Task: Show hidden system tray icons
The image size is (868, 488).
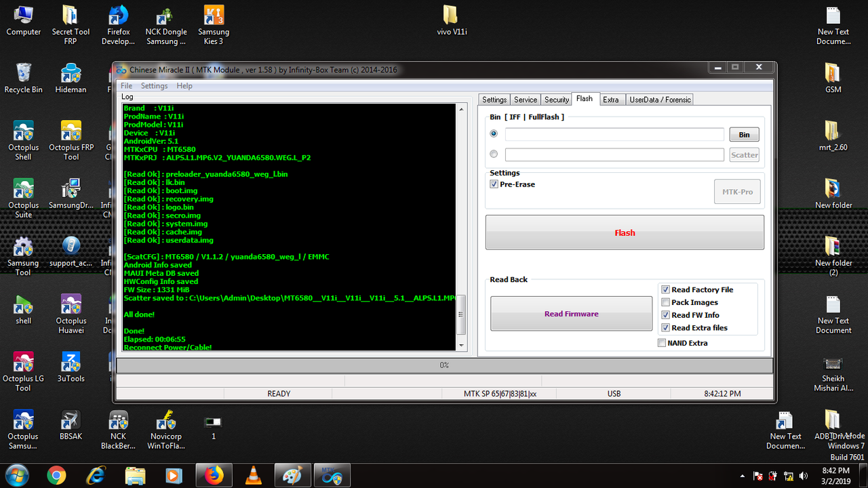Action: (x=743, y=476)
